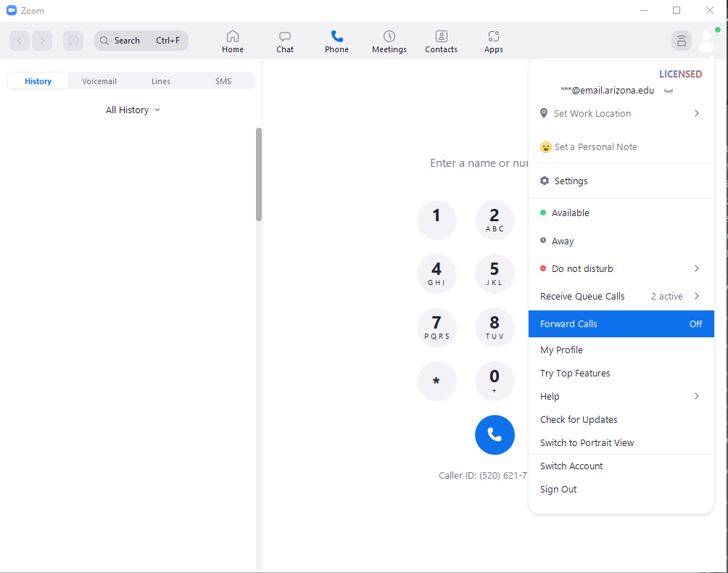Expand Do not disturb duration submenu arrow

pos(696,268)
